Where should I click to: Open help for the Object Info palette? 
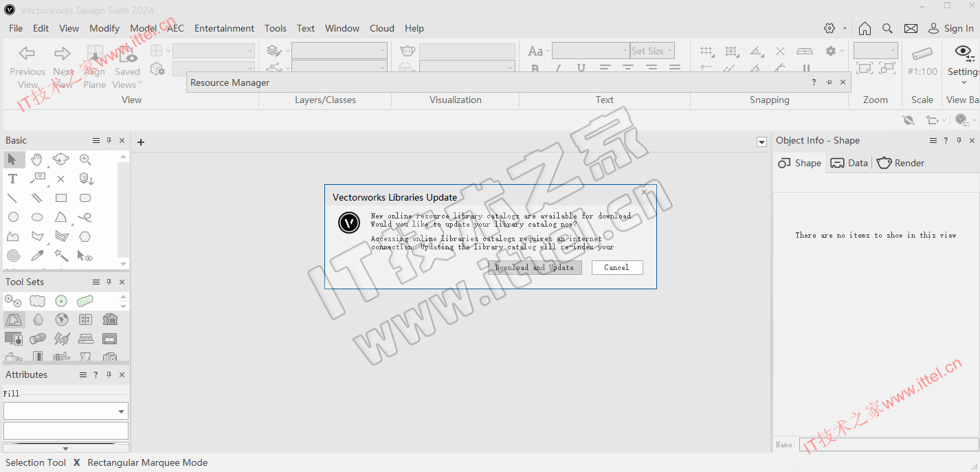(946, 140)
